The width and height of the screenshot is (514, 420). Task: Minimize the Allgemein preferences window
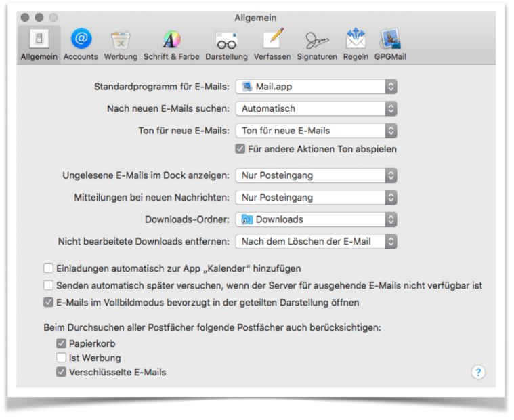tap(39, 17)
